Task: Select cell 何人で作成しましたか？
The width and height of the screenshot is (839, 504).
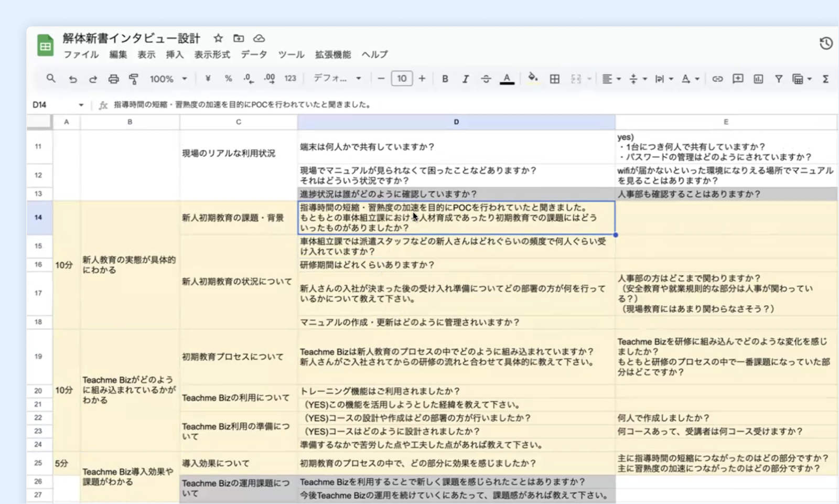Action: (726, 418)
